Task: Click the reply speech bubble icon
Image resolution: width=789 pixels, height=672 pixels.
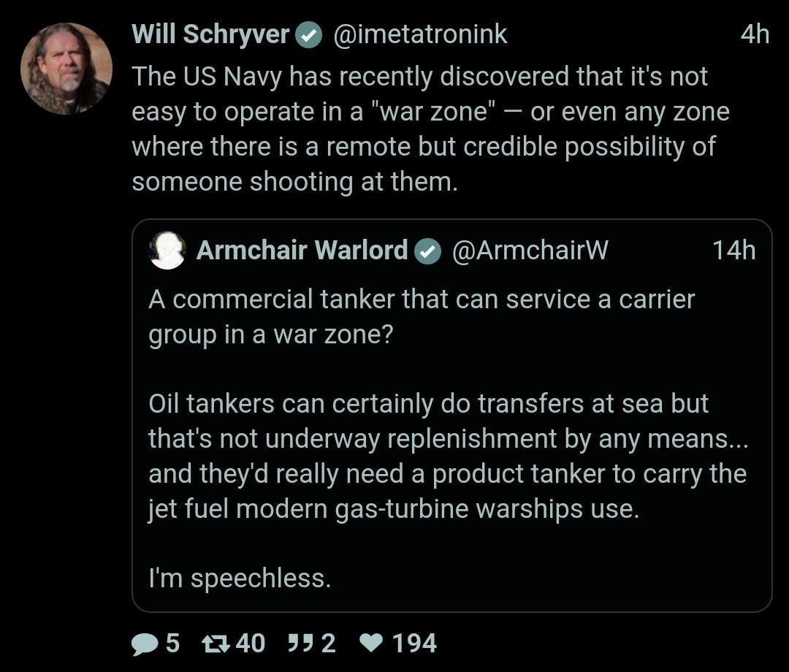Action: click(x=145, y=643)
